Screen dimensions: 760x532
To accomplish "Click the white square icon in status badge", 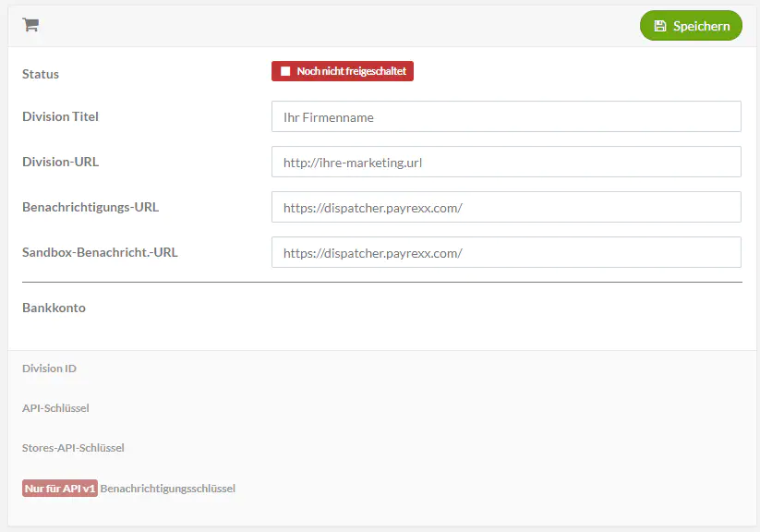I will [x=285, y=71].
